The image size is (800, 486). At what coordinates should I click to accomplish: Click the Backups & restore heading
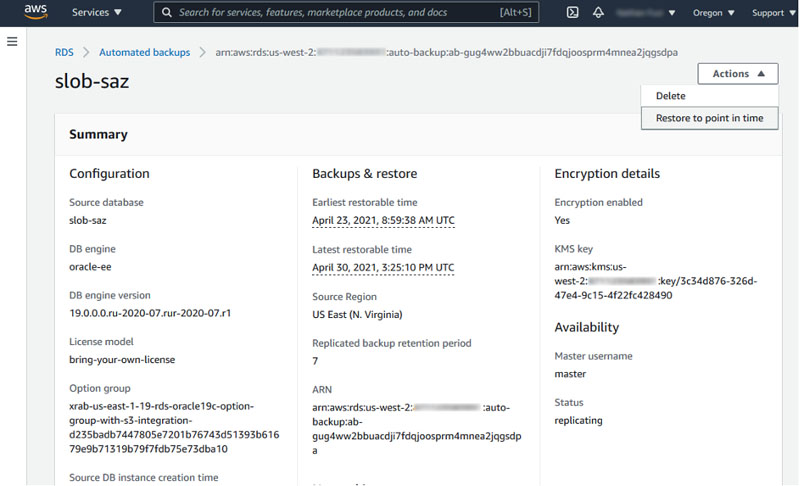pyautogui.click(x=365, y=173)
